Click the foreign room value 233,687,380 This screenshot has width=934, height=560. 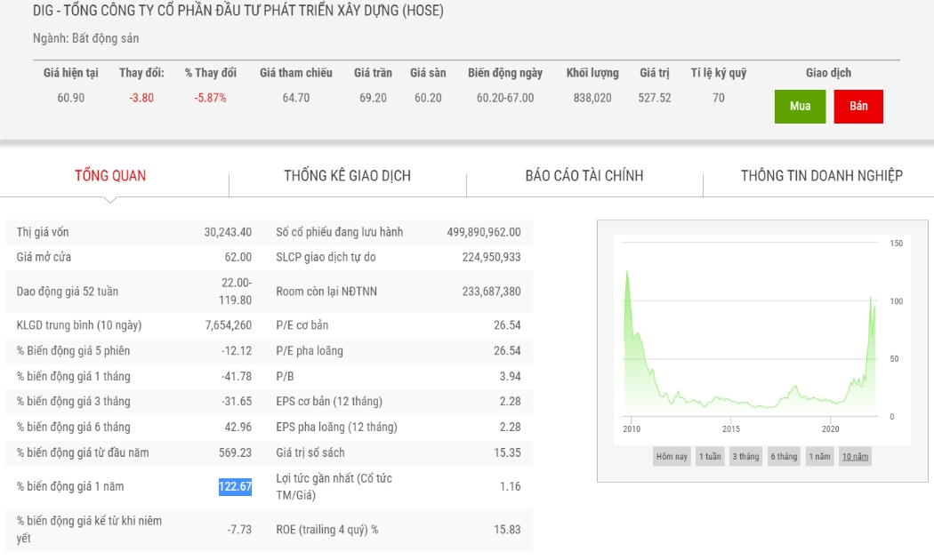(x=491, y=292)
